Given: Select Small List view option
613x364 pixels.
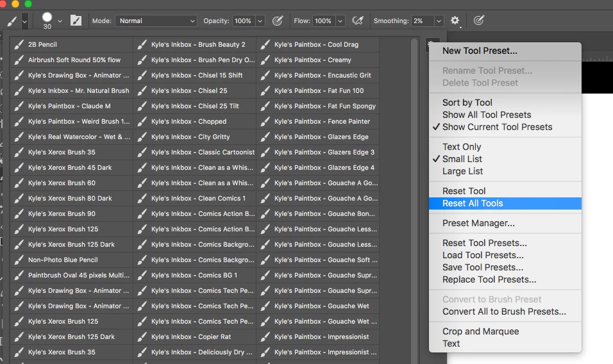Looking at the screenshot, I should (x=505, y=159).
